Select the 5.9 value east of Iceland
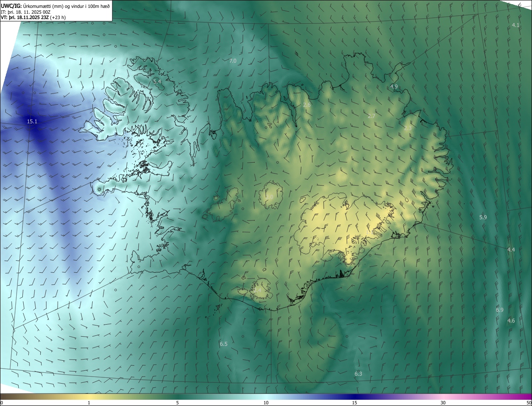The width and height of the screenshot is (532, 406). pos(483,218)
